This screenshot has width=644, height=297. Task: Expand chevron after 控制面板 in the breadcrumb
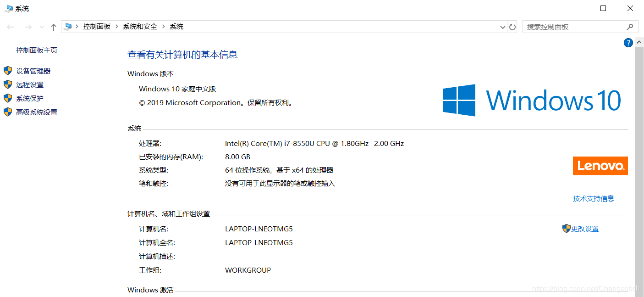(117, 27)
